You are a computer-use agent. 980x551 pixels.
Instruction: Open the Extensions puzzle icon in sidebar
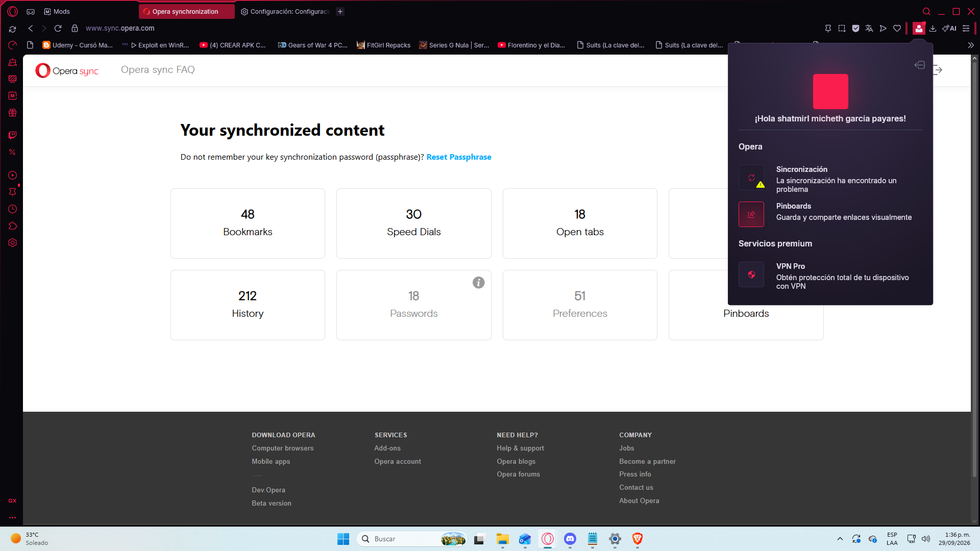[x=12, y=226]
